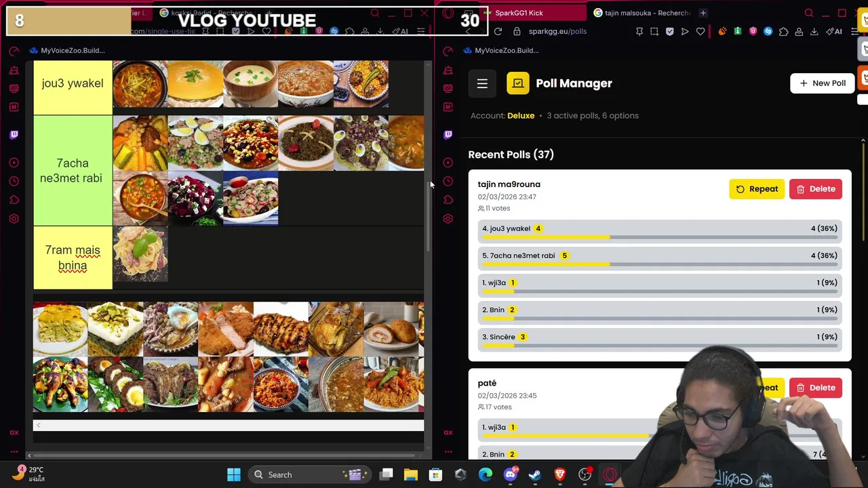Viewport: 868px width, 488px height.
Task: Click the pin icon in right browser toolbar
Action: 639,31
